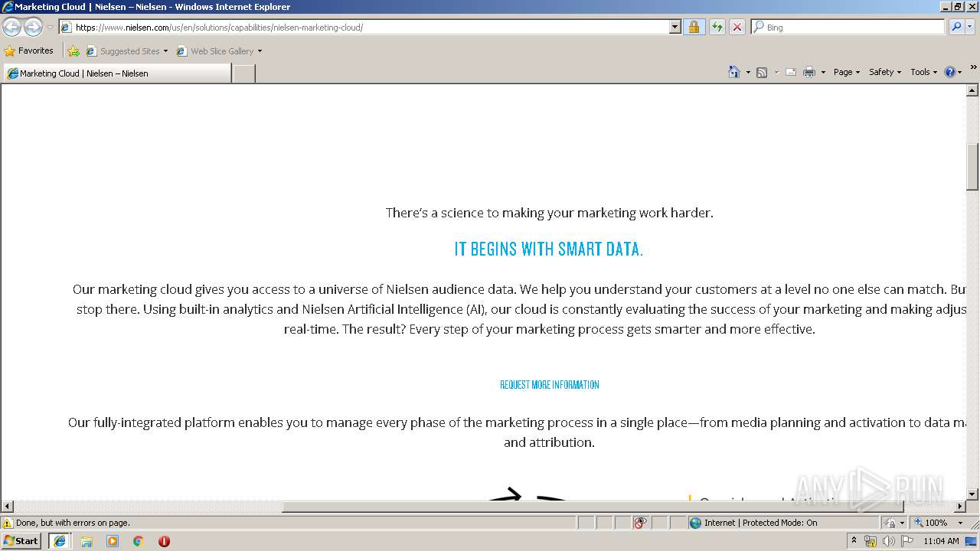The image size is (980, 551).
Task: Click the Show desktop button
Action: [972, 541]
